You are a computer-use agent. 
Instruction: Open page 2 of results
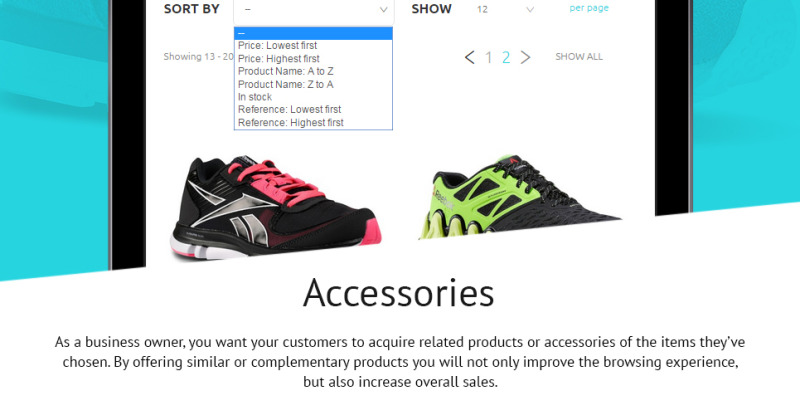click(x=506, y=57)
